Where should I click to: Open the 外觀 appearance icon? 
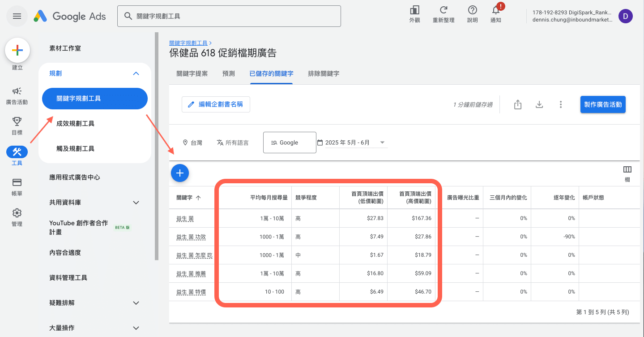tap(414, 10)
